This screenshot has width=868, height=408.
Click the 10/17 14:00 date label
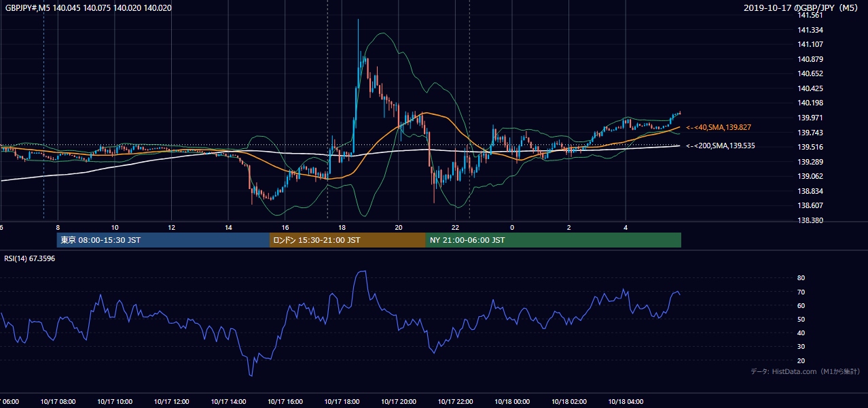228,402
